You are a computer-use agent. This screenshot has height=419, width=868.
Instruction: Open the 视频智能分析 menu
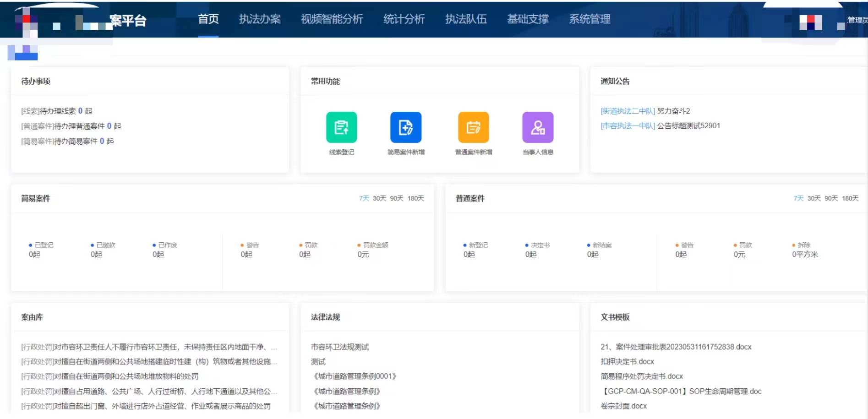point(332,19)
